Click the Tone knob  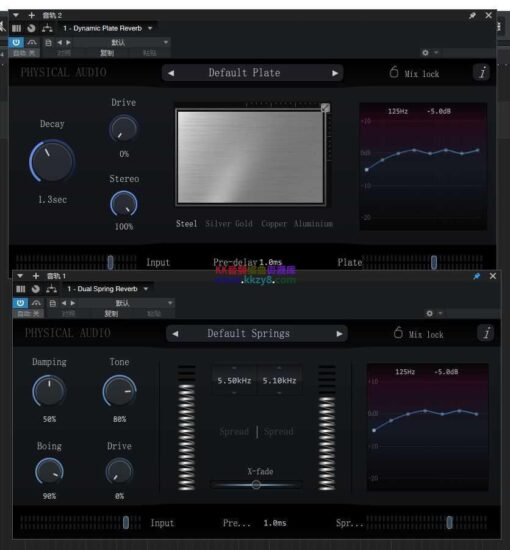click(x=120, y=391)
